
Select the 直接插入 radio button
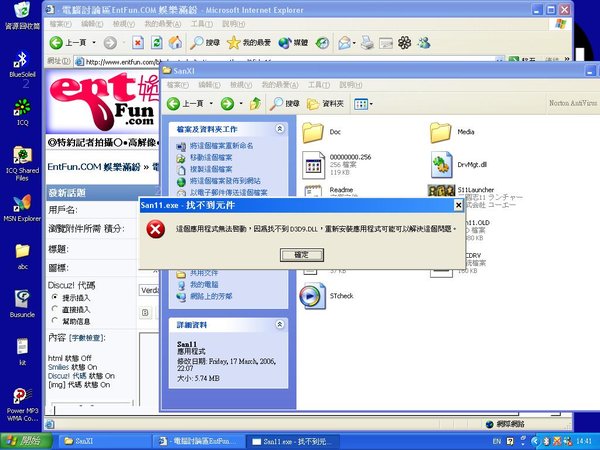point(55,309)
